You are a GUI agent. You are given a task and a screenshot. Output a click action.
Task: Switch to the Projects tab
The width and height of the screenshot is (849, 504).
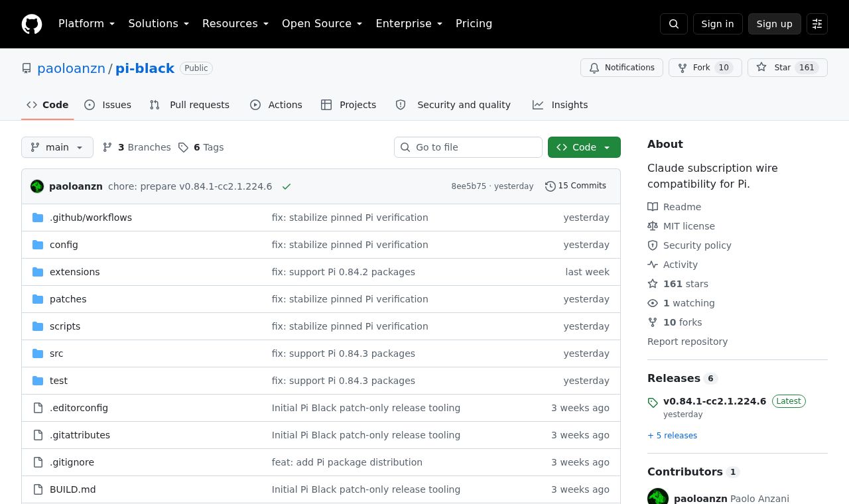click(x=349, y=105)
